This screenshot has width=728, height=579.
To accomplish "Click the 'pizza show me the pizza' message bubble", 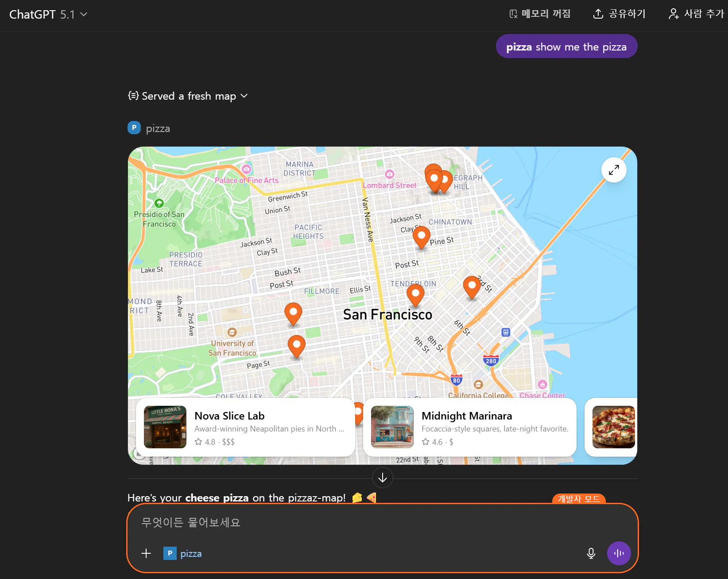I will click(566, 47).
